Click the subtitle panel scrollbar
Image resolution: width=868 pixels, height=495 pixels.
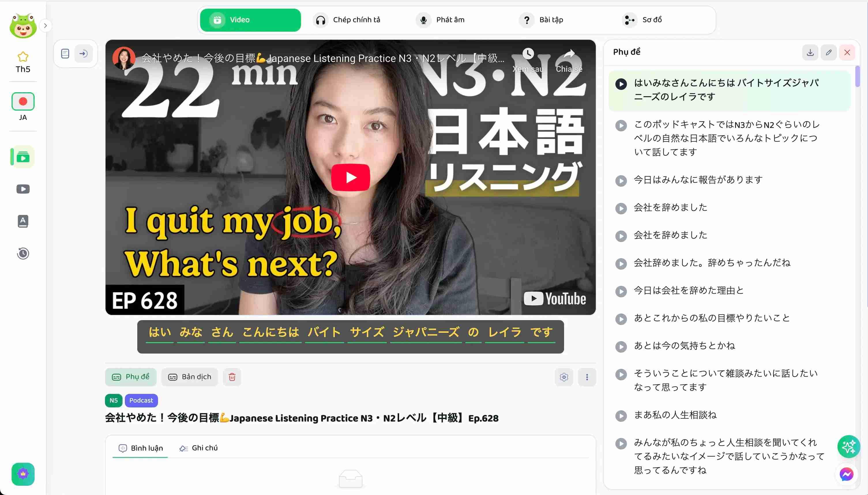(x=857, y=77)
